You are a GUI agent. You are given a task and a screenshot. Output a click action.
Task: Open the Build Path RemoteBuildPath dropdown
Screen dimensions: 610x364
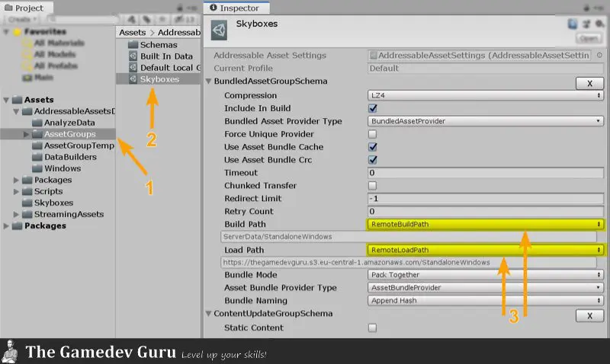tap(486, 224)
